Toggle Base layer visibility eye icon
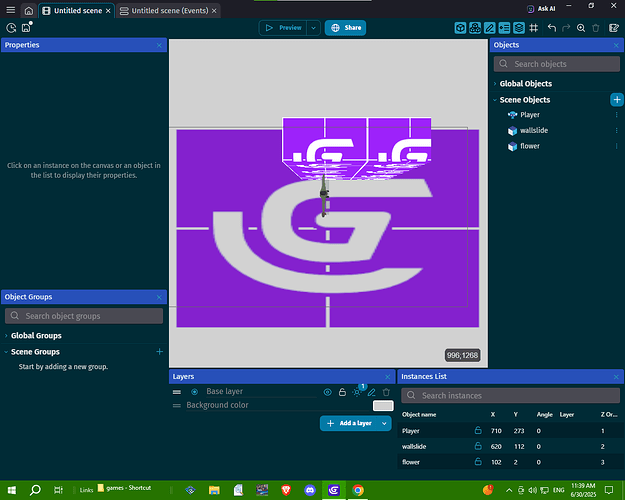The height and width of the screenshot is (500, 625). [x=328, y=392]
